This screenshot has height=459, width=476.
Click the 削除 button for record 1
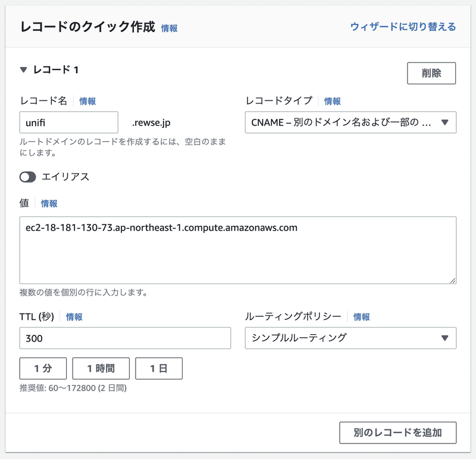point(431,73)
